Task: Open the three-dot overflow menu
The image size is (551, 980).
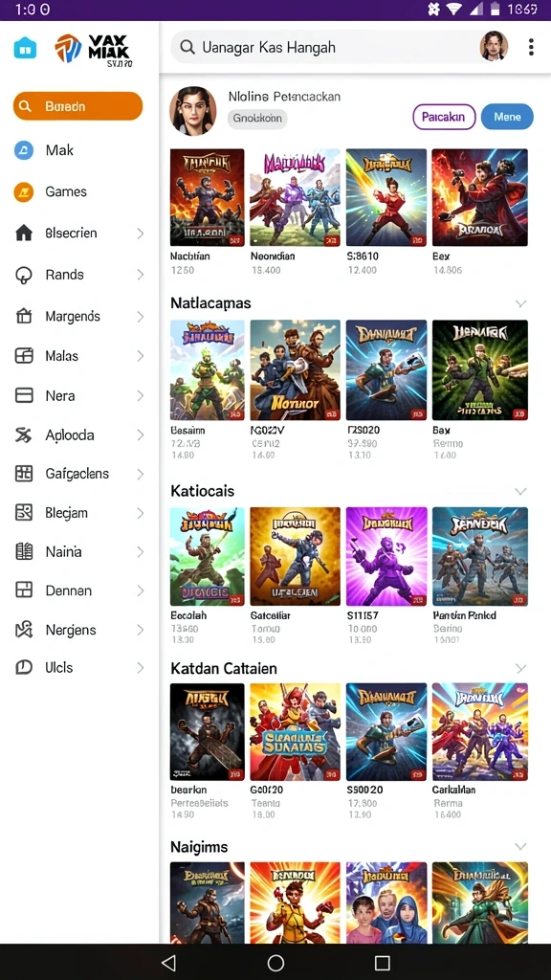Action: 531,47
